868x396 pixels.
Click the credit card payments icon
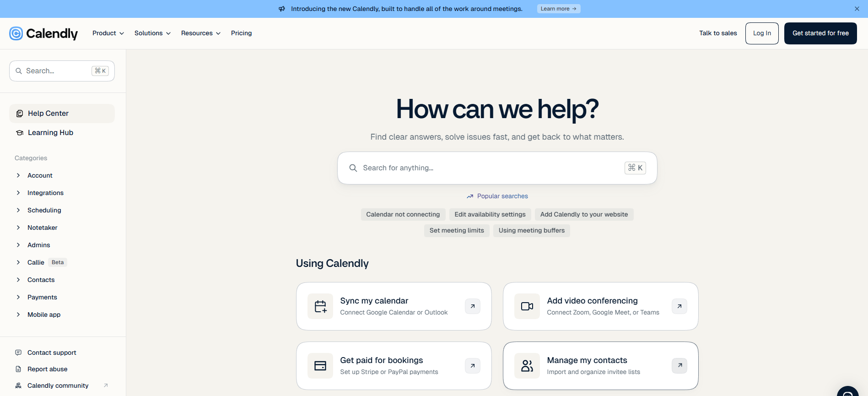320,366
